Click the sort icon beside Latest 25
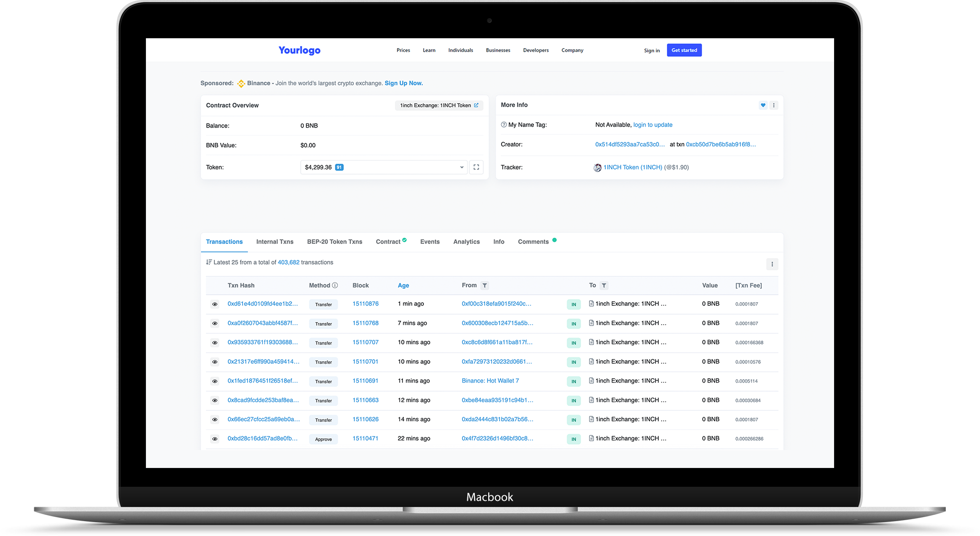 209,262
